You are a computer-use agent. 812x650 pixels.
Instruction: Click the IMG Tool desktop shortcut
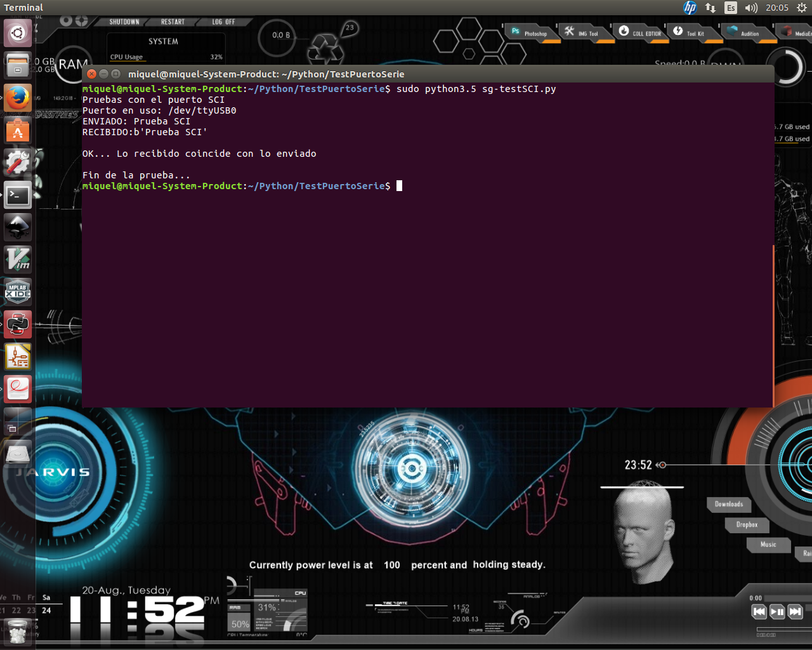tap(587, 32)
